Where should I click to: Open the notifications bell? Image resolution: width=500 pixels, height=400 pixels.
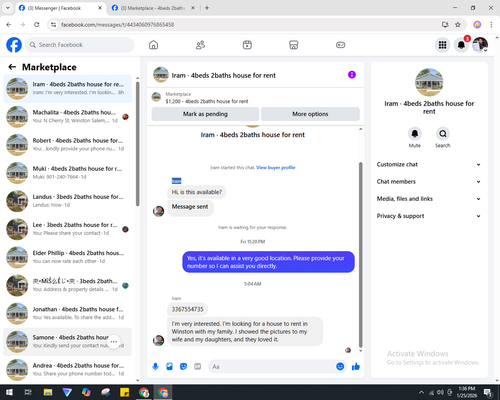click(x=461, y=45)
